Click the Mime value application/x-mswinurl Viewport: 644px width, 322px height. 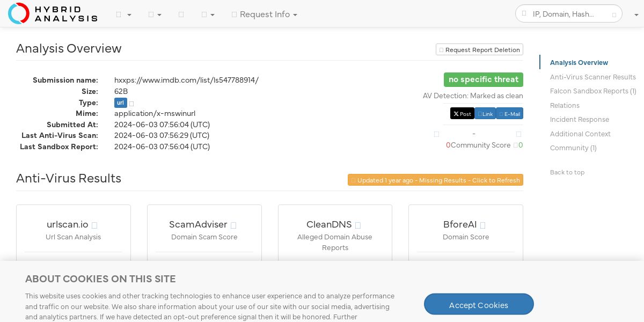(155, 113)
